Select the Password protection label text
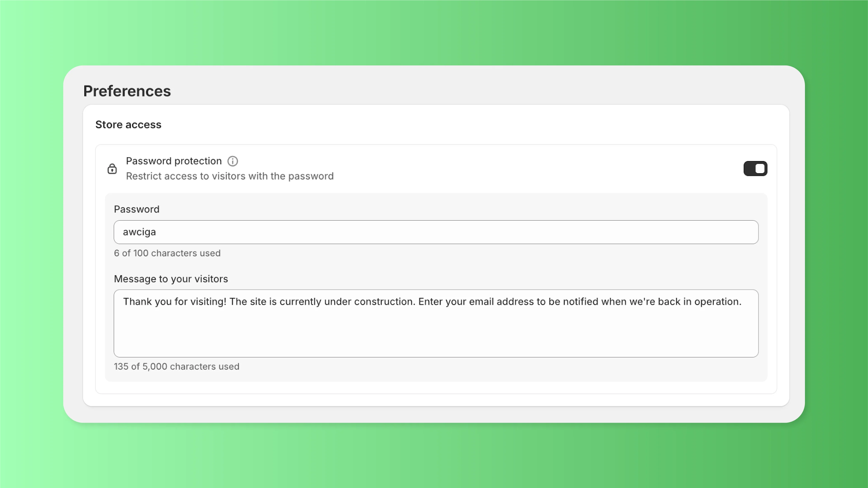 tap(174, 161)
